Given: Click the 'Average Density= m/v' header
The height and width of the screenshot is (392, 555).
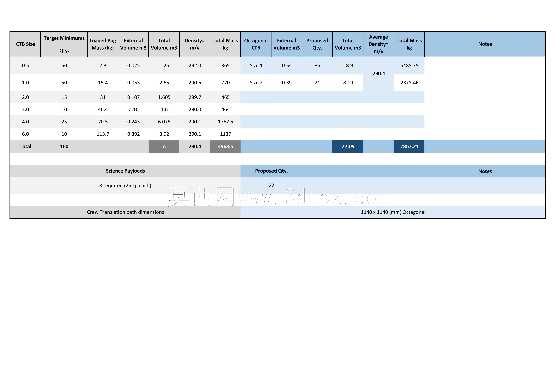Looking at the screenshot, I should [x=379, y=44].
